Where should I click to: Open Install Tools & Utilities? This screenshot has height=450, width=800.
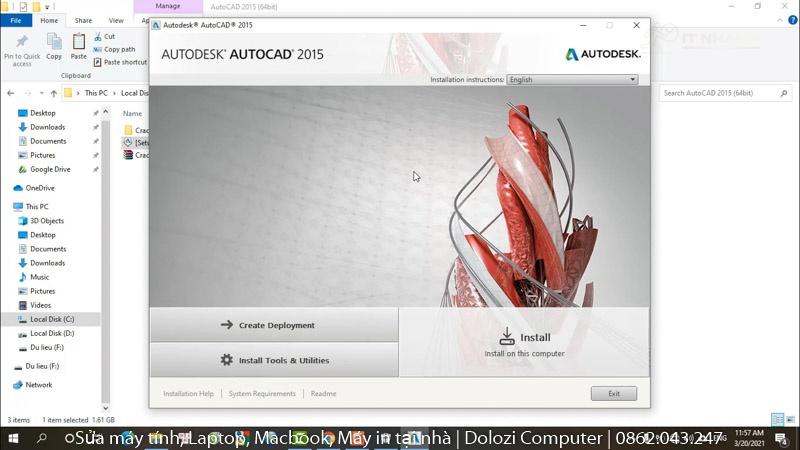pos(274,360)
